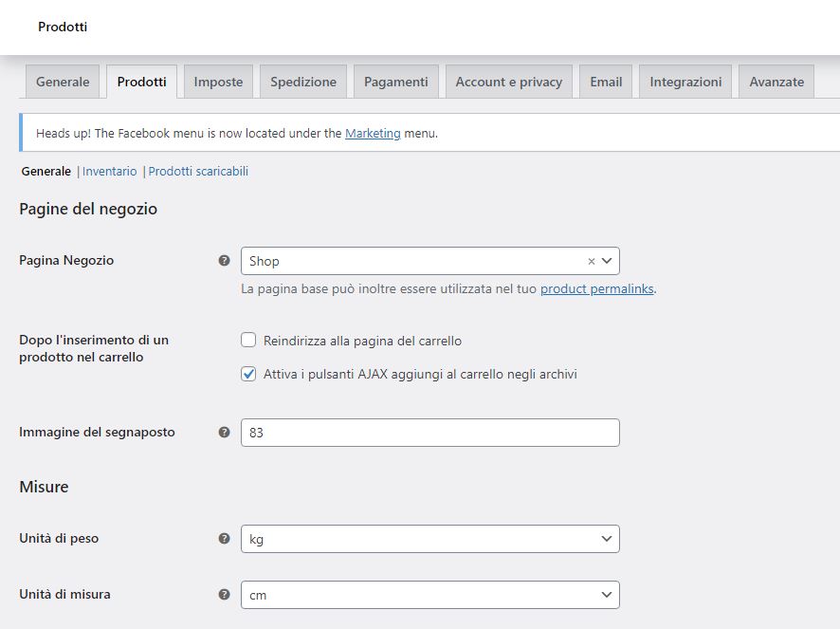Go to the Spedizione tab
Viewport: 840px width, 629px height.
pos(303,82)
